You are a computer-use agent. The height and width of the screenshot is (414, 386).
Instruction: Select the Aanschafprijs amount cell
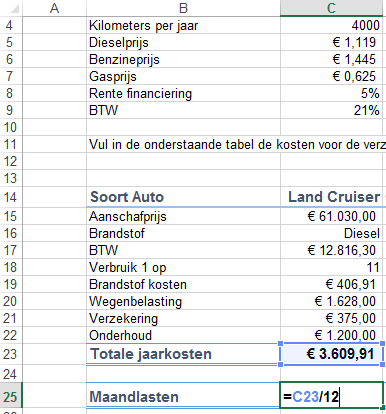[x=331, y=216]
